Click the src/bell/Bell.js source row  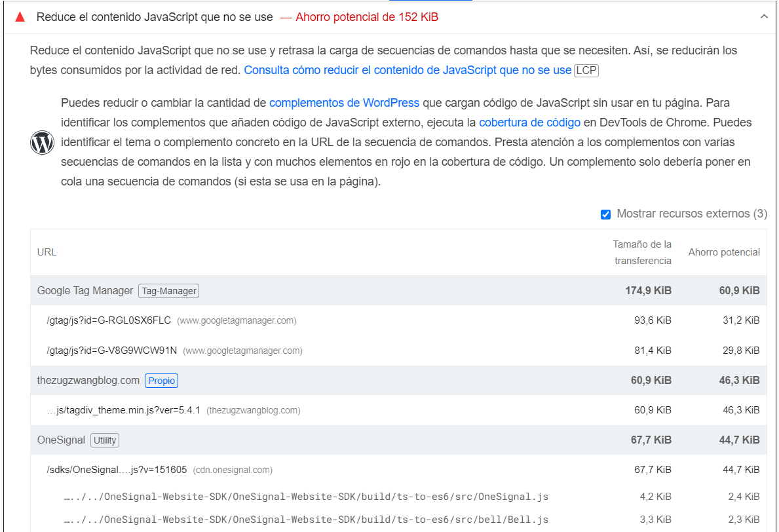click(398, 520)
